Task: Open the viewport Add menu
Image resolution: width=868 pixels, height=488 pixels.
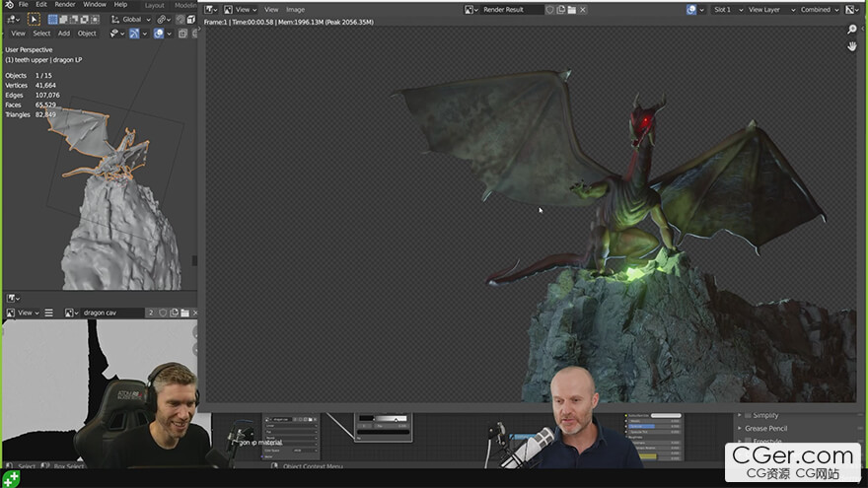Action: coord(64,34)
